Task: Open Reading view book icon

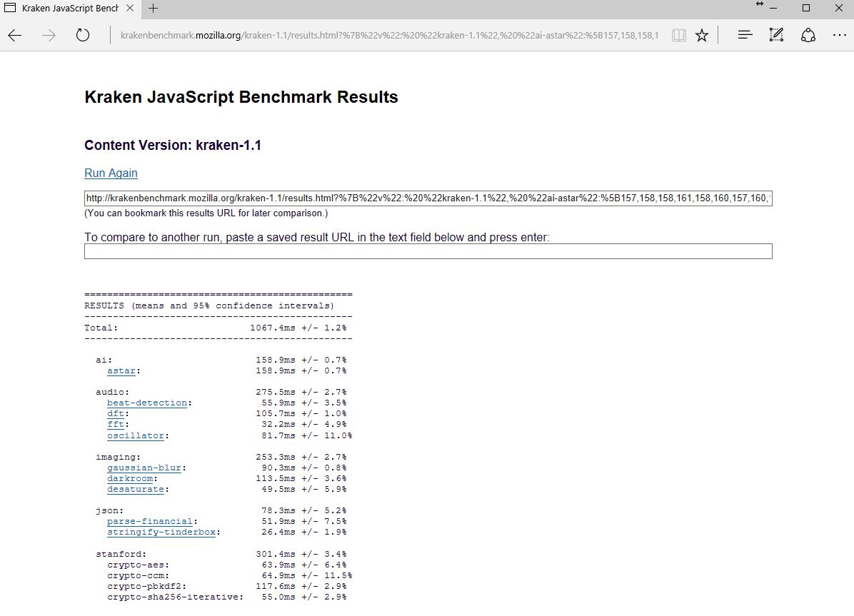Action: [678, 36]
